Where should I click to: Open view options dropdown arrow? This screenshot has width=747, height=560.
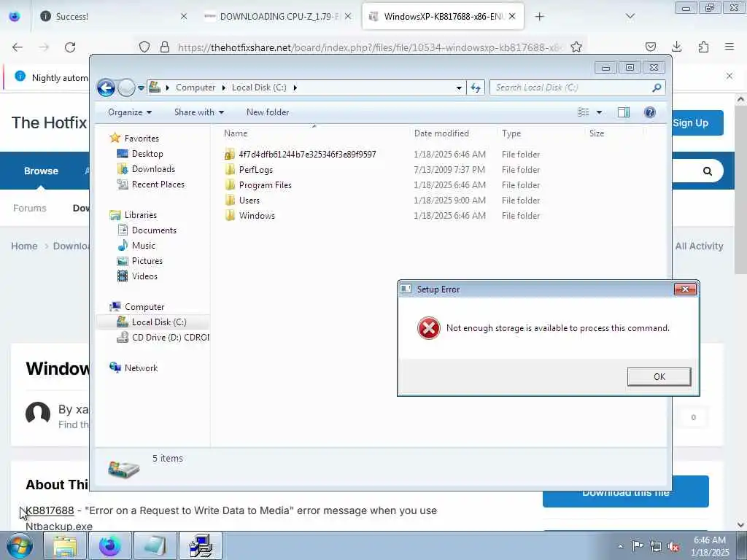coord(600,112)
